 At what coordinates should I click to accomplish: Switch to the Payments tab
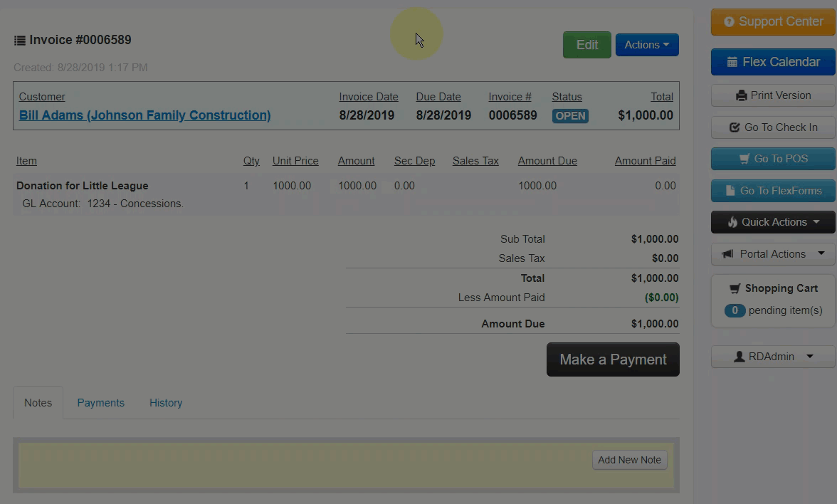click(100, 403)
